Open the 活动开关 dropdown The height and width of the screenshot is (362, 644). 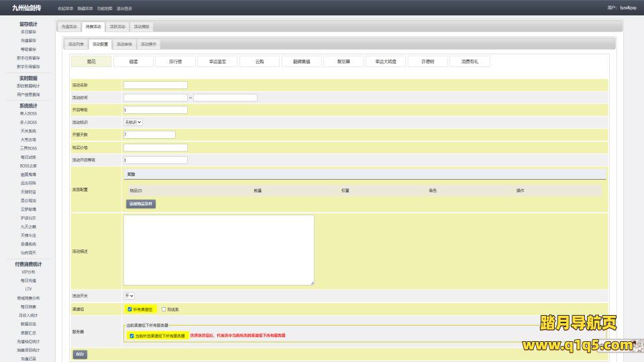click(129, 295)
